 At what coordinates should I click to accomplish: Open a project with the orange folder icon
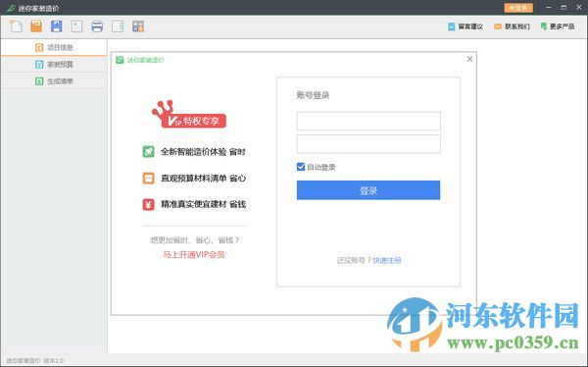tap(36, 26)
